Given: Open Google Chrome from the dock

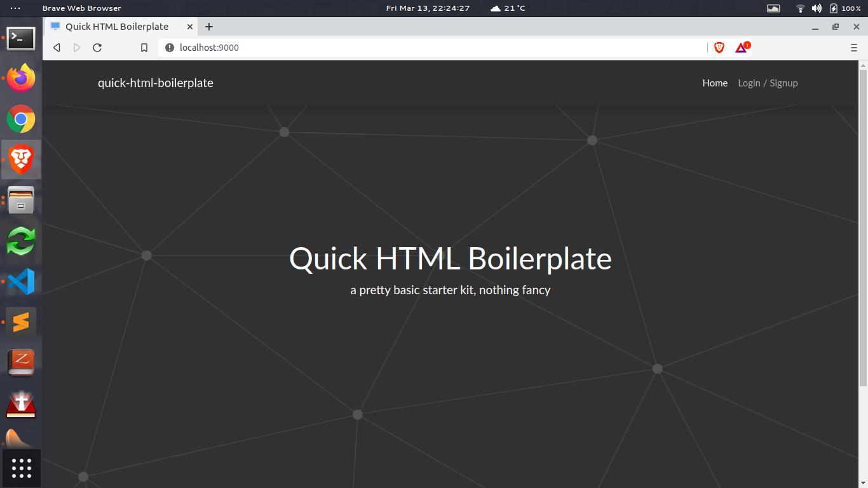Looking at the screenshot, I should point(21,119).
